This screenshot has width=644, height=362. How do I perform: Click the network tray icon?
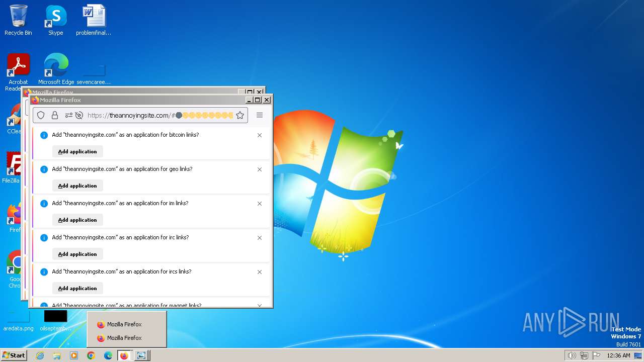coord(584,355)
